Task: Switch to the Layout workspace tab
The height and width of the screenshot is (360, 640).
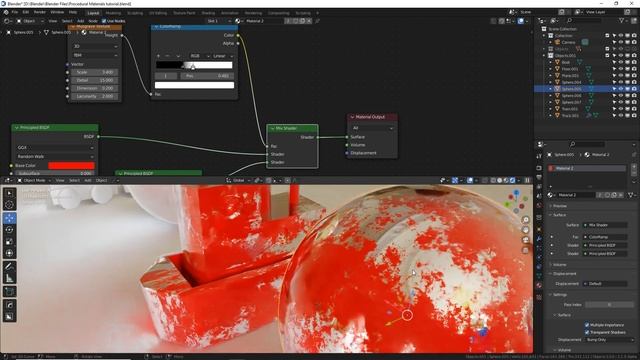Action: [x=93, y=13]
